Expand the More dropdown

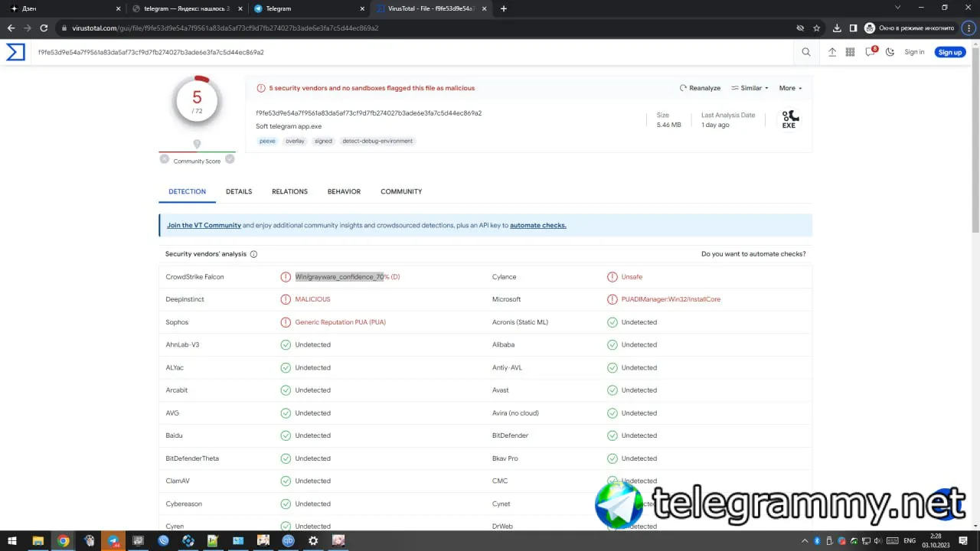[790, 88]
